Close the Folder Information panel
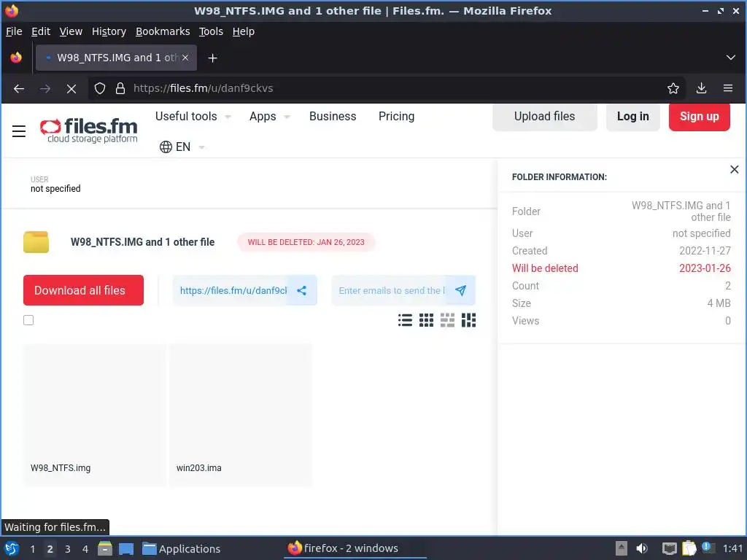 tap(734, 169)
